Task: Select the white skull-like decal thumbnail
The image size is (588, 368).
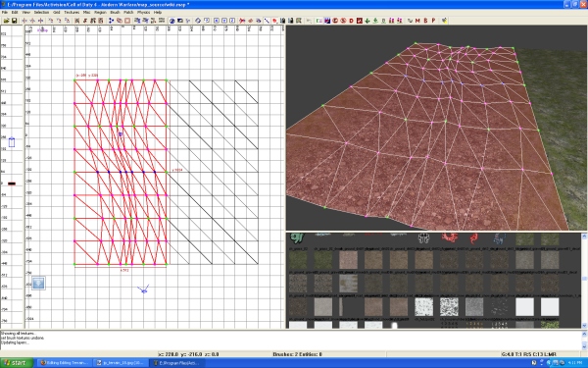Action: [423, 238]
